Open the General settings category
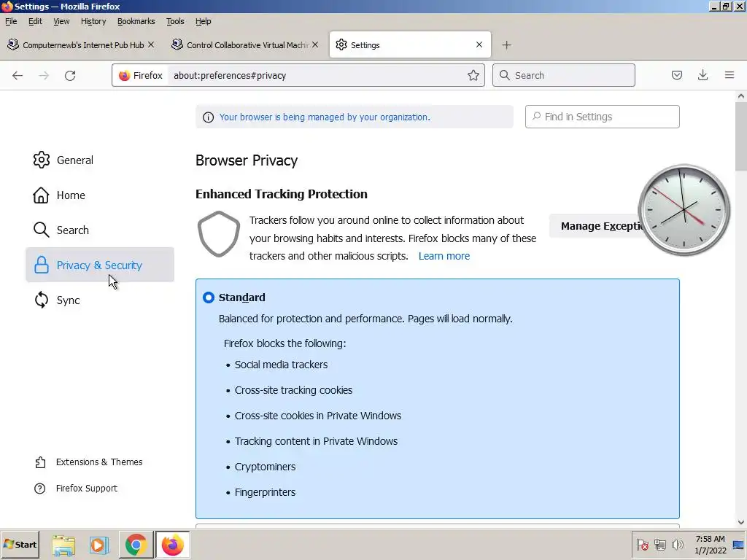Image resolution: width=747 pixels, height=560 pixels. pyautogui.click(x=100, y=160)
